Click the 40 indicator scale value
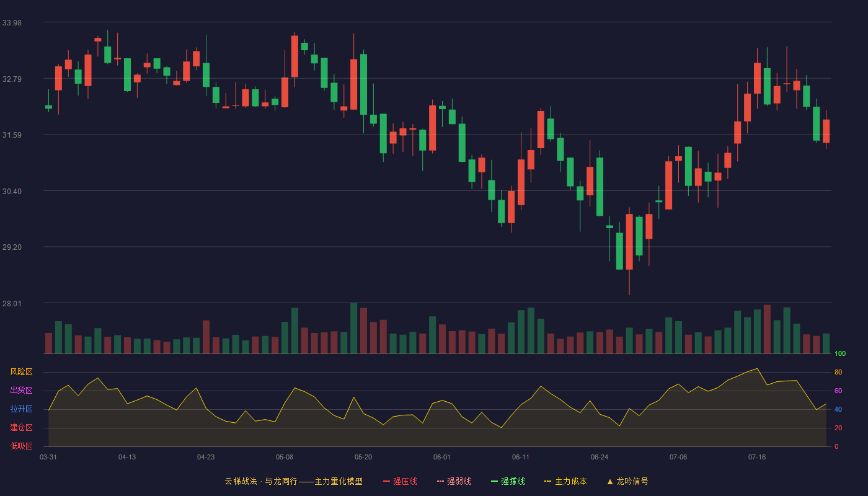Viewport: 868px width, 496px height. pyautogui.click(x=838, y=410)
